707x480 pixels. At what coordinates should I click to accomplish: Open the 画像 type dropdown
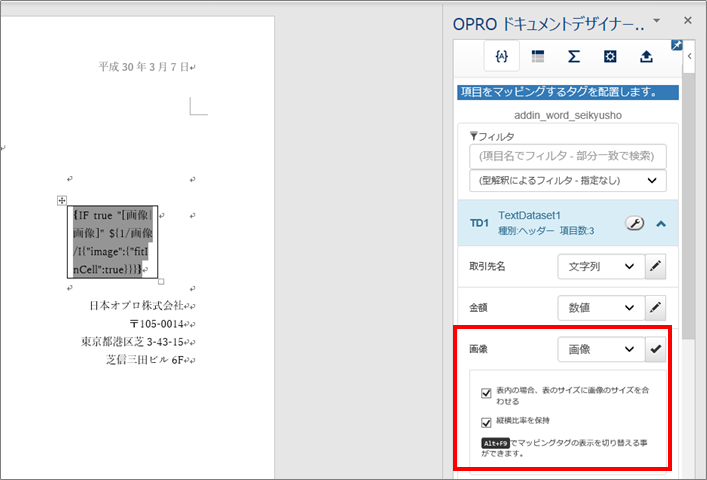click(x=599, y=349)
